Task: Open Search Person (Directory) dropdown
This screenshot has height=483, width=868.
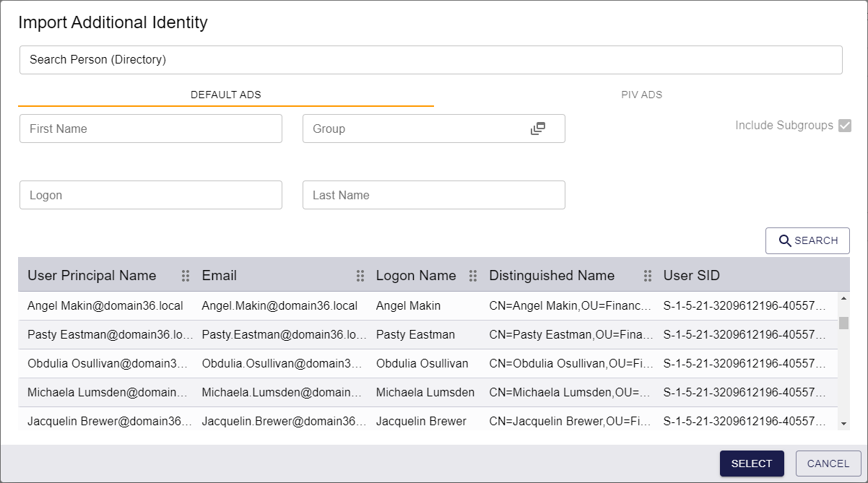Action: (x=431, y=60)
